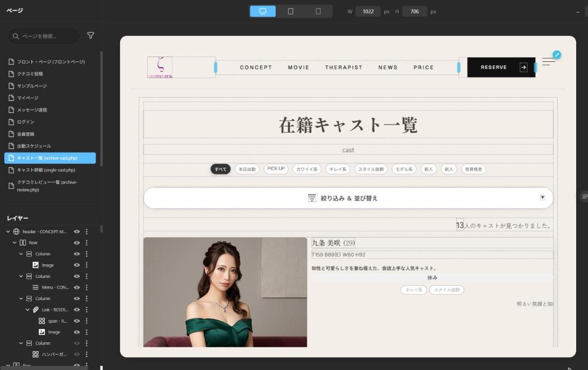Click the side panel icon at right edge

coord(585,196)
